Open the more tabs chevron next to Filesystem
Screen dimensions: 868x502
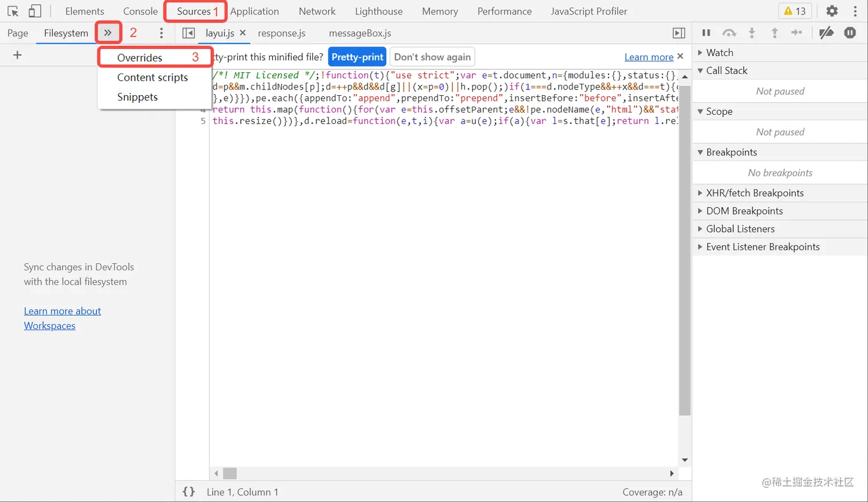[x=108, y=33]
